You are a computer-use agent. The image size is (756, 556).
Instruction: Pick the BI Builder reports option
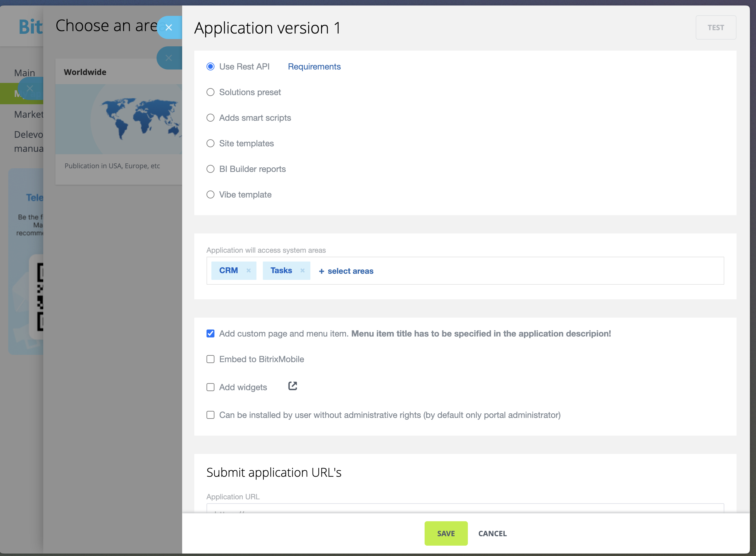tap(210, 169)
